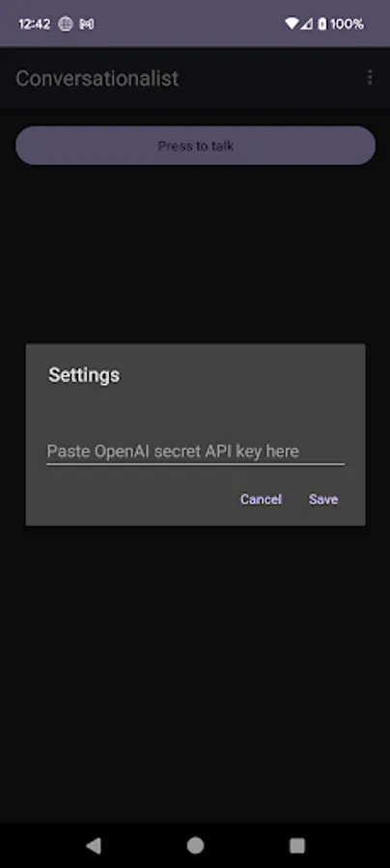Click the battery icon in status bar

321,24
